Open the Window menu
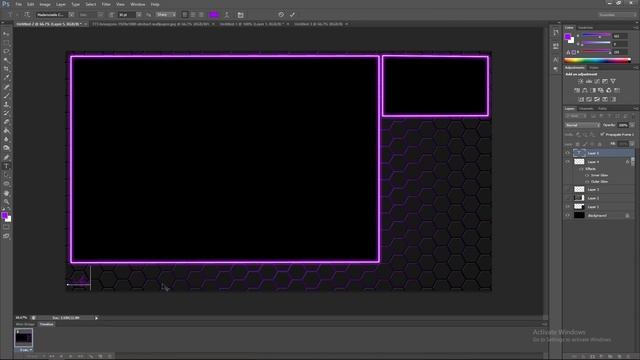The width and height of the screenshot is (640, 360). 138,4
